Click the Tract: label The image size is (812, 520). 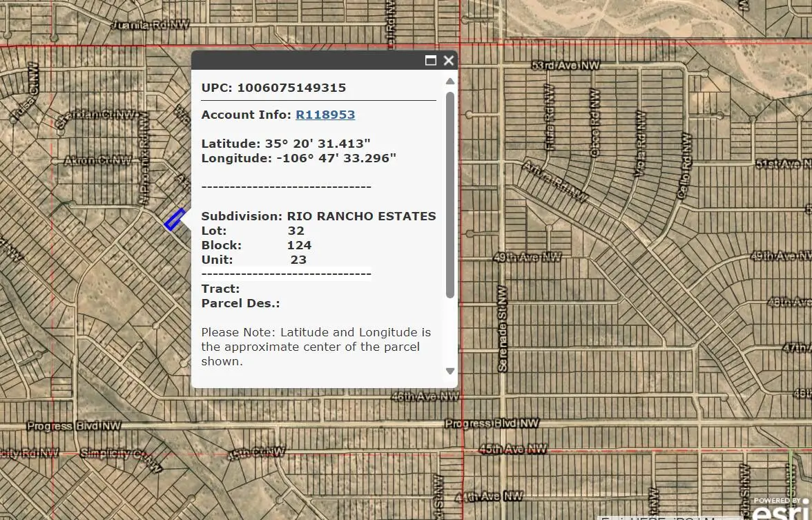[221, 289]
